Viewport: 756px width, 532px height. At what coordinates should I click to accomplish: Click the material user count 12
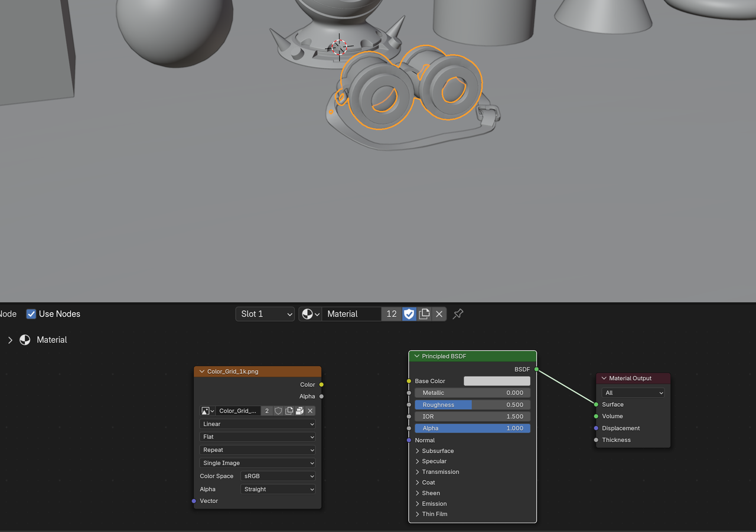(x=392, y=314)
